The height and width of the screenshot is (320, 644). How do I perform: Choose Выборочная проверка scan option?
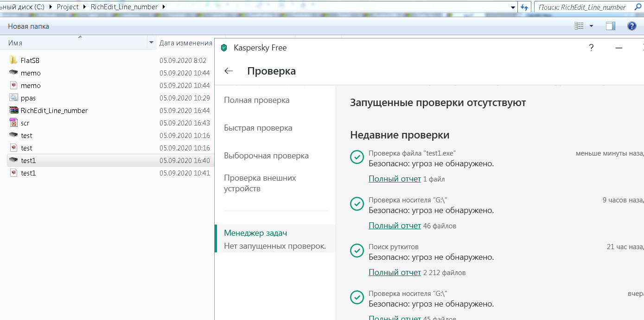click(x=266, y=156)
